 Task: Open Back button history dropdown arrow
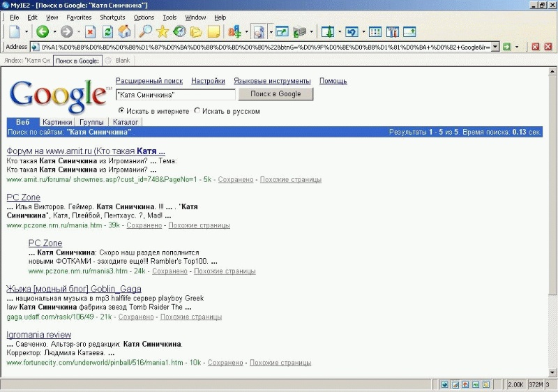(x=55, y=32)
